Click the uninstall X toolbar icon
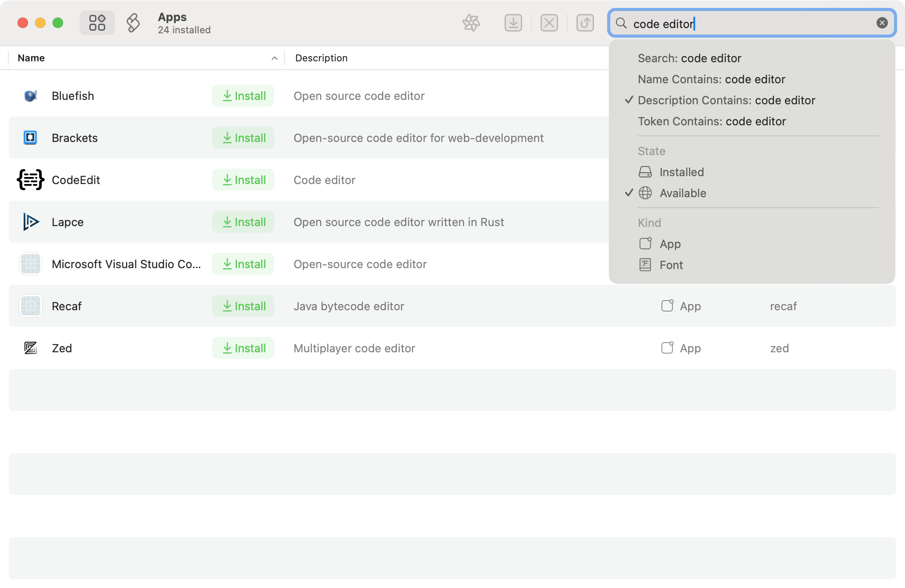The height and width of the screenshot is (588, 905). 549,23
